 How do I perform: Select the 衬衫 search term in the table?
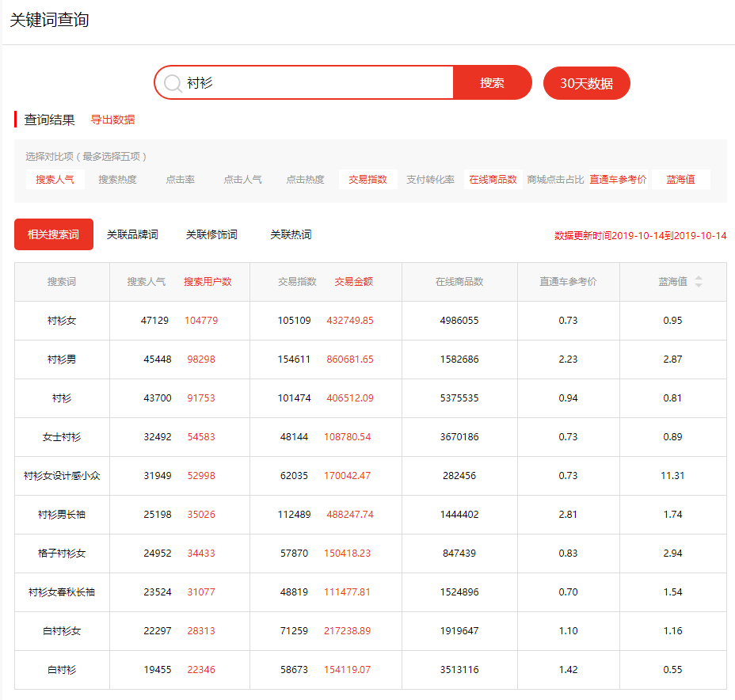(x=62, y=398)
